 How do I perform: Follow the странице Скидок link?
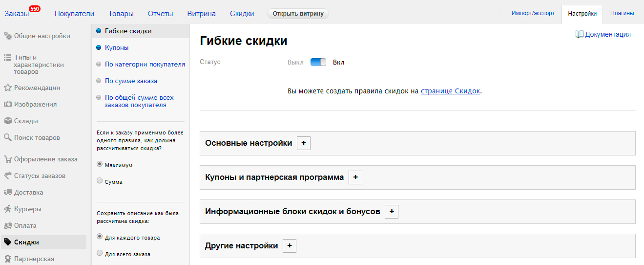click(450, 91)
